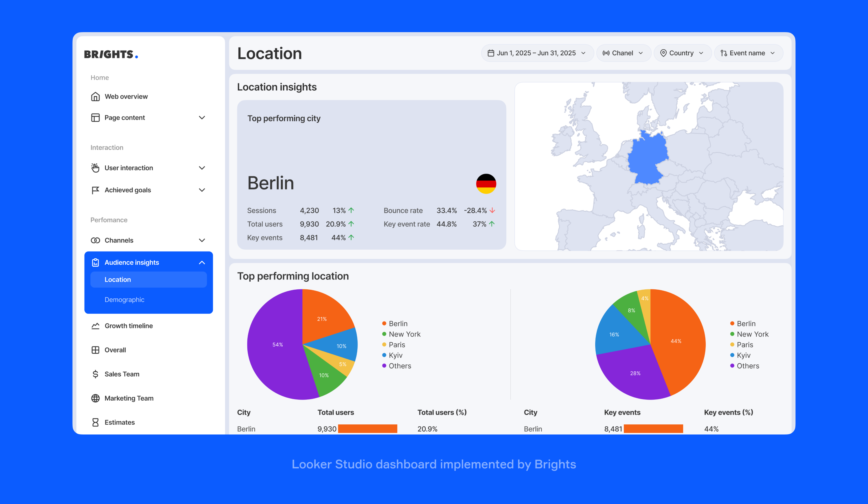Click the Page content icon
This screenshot has height=504, width=868.
point(95,118)
